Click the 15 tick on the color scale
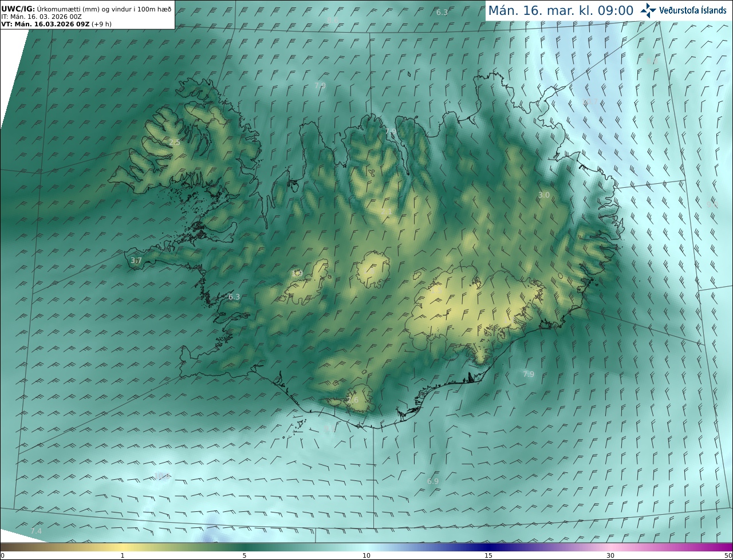The image size is (733, 560). [488, 555]
